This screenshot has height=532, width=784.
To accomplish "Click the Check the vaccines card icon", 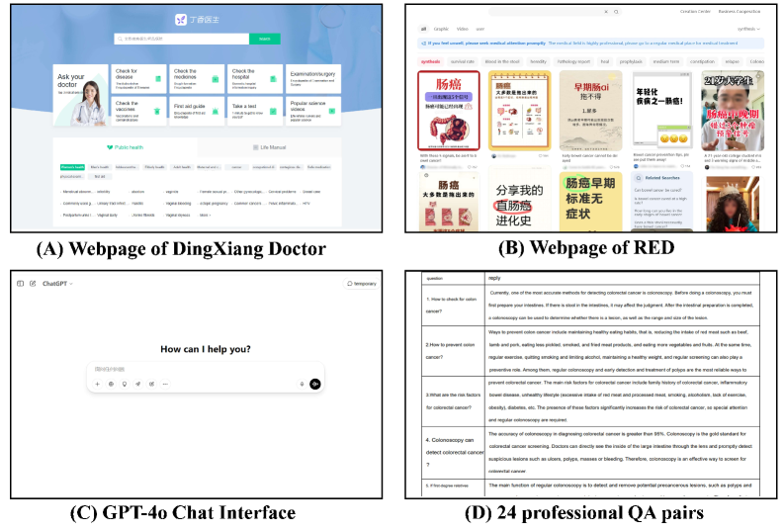I will pyautogui.click(x=157, y=111).
